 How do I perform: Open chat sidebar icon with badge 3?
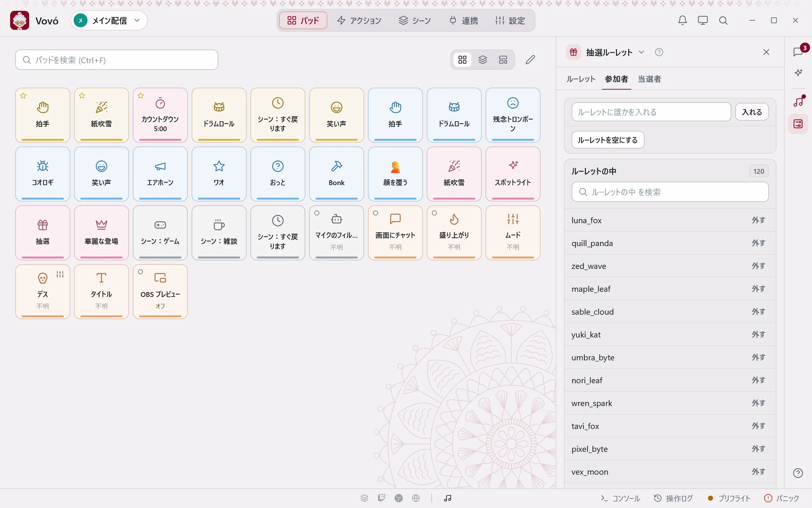click(798, 52)
